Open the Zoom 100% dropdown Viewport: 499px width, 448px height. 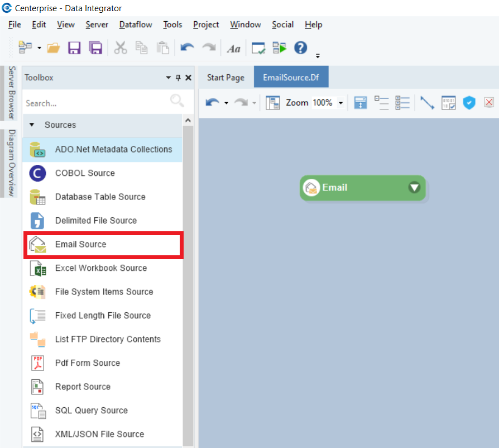click(340, 103)
